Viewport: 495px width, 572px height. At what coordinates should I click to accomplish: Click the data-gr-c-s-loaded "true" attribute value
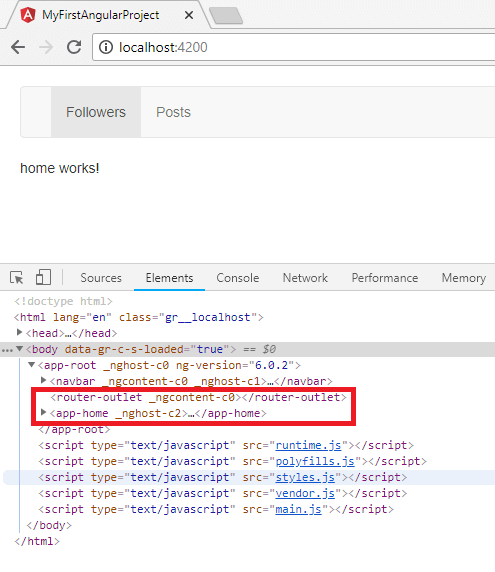[x=210, y=349]
